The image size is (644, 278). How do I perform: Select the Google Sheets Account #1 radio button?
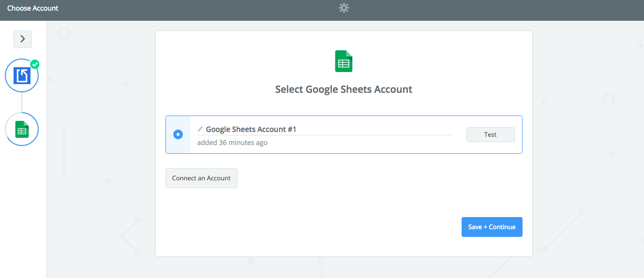pyautogui.click(x=178, y=134)
